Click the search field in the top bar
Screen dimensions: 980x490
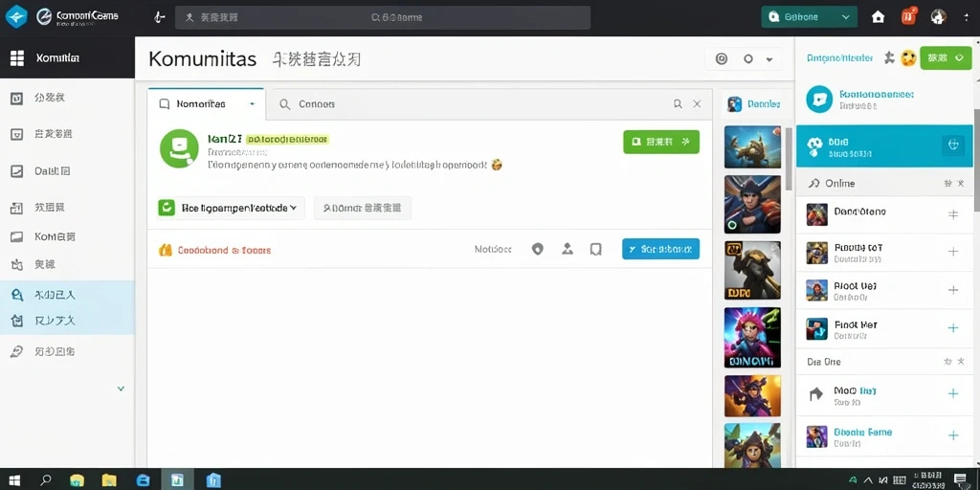click(x=383, y=17)
